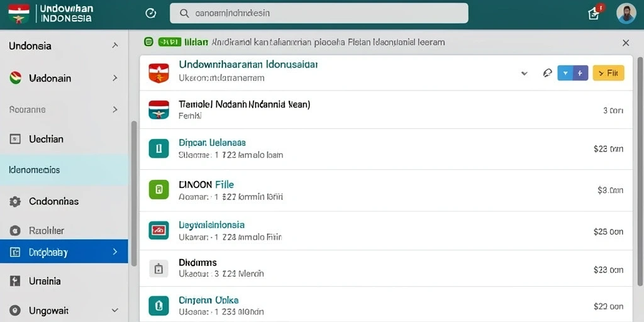
Task: Open the blue dropdown arrow button
Action: coord(565,73)
